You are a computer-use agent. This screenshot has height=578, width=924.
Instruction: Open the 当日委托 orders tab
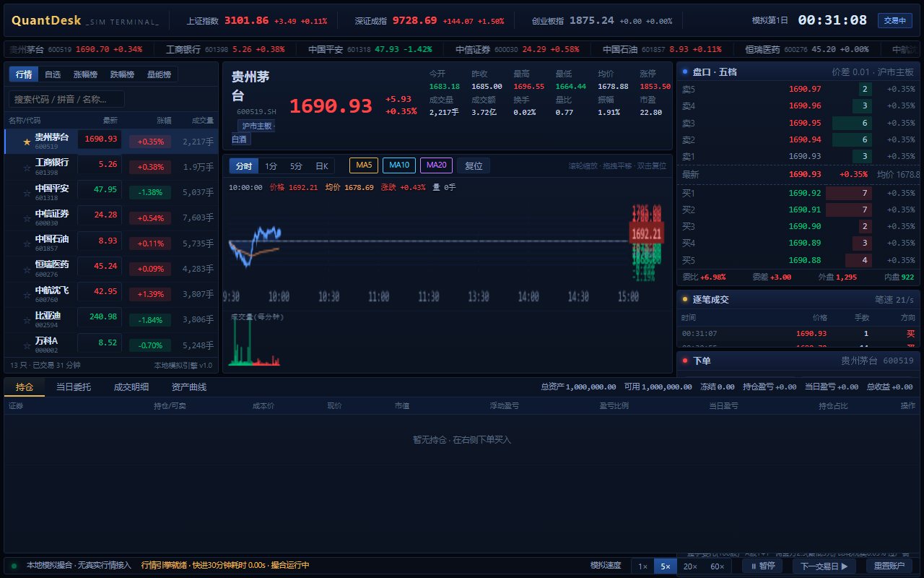point(74,387)
